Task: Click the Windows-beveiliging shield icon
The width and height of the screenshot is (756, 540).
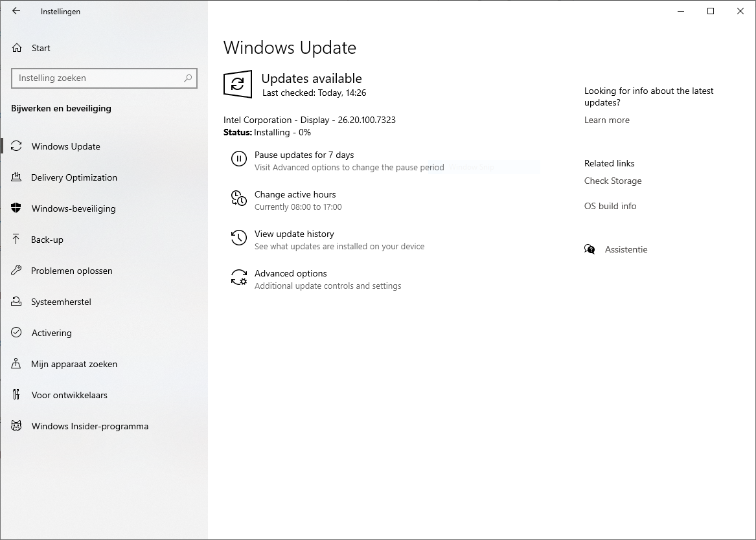Action: pyautogui.click(x=16, y=208)
